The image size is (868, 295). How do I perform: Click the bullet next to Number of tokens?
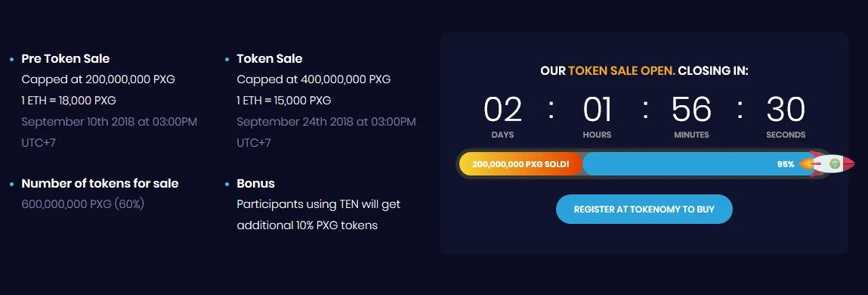[x=12, y=184]
